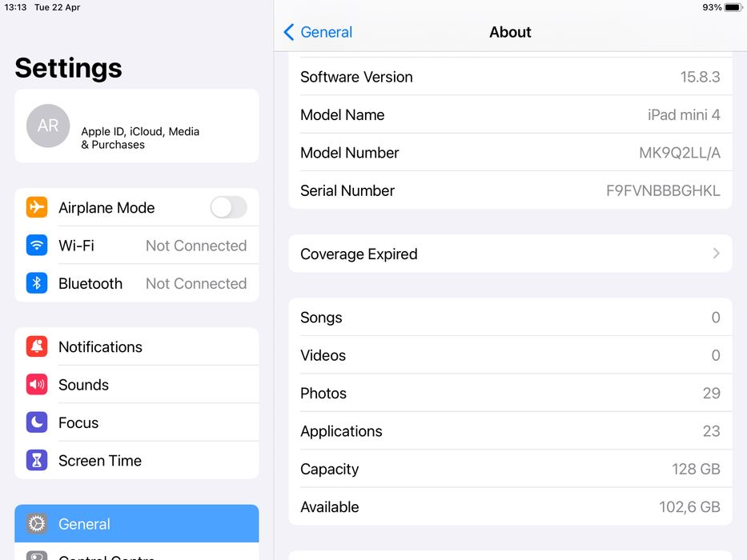The height and width of the screenshot is (560, 747).
Task: Go back to General settings
Action: (x=318, y=32)
